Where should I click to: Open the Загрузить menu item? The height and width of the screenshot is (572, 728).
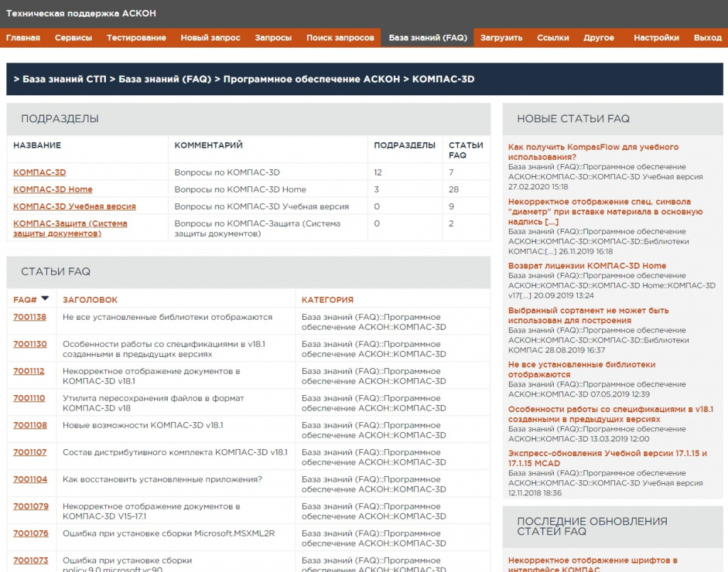[x=501, y=38]
